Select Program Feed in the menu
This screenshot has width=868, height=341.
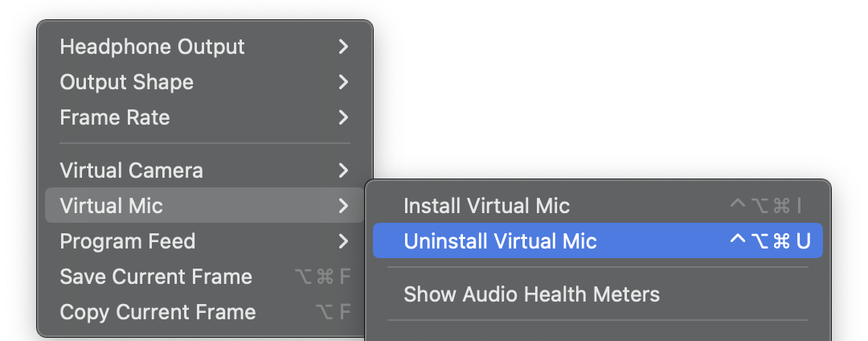tap(127, 241)
